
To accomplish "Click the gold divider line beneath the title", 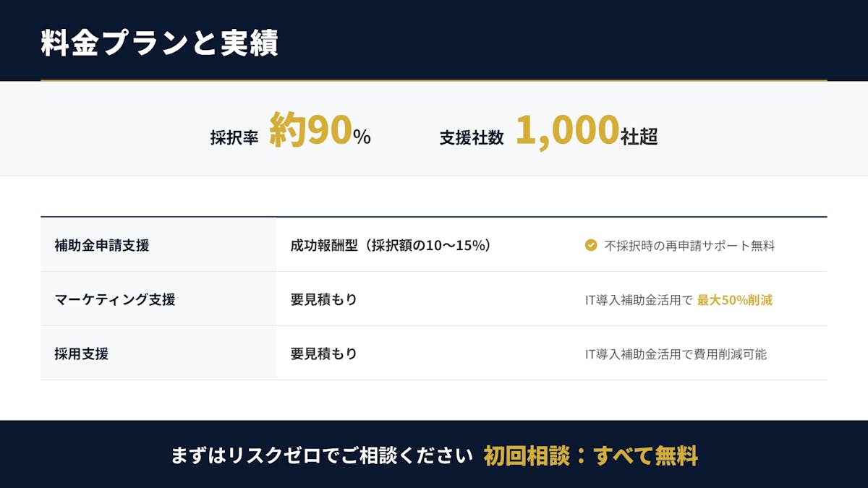I will pos(434,80).
